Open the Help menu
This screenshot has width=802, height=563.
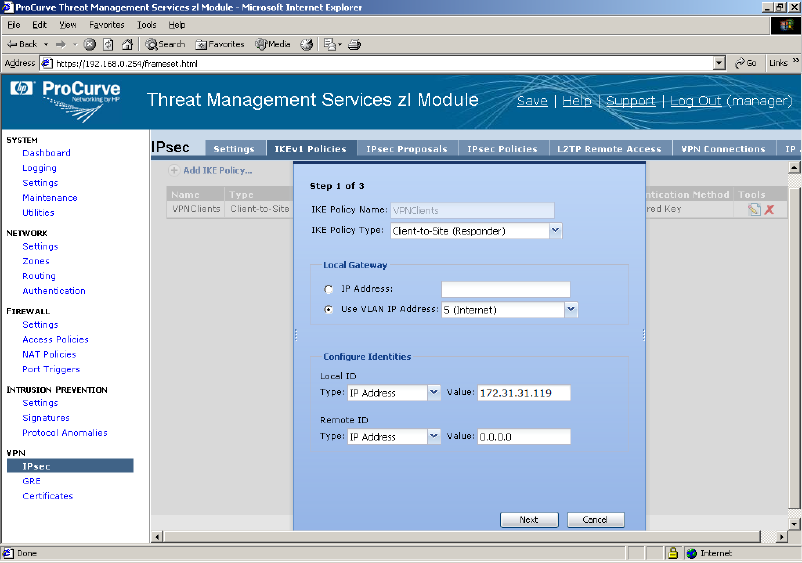[x=176, y=25]
